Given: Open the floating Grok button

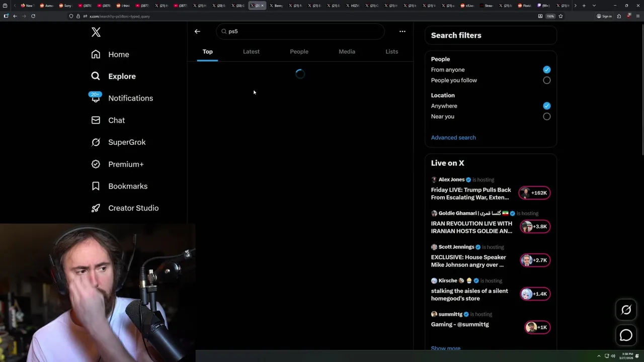Looking at the screenshot, I should click(x=626, y=310).
